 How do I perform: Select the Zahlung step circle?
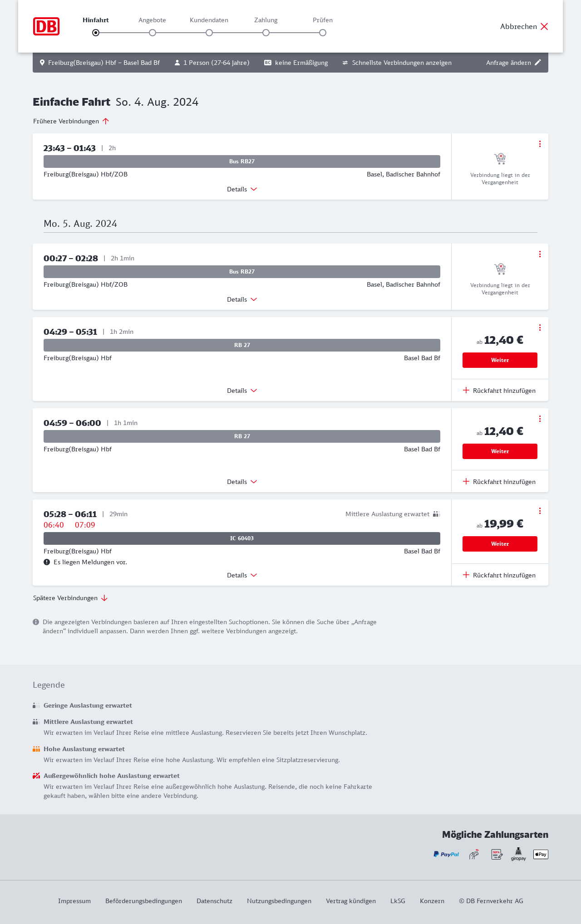point(266,33)
